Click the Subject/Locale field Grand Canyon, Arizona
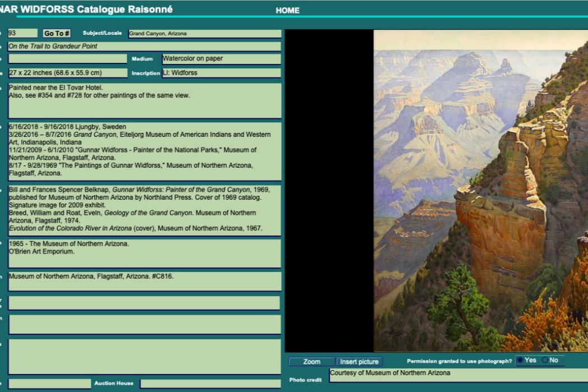The height and width of the screenshot is (392, 588). point(205,34)
